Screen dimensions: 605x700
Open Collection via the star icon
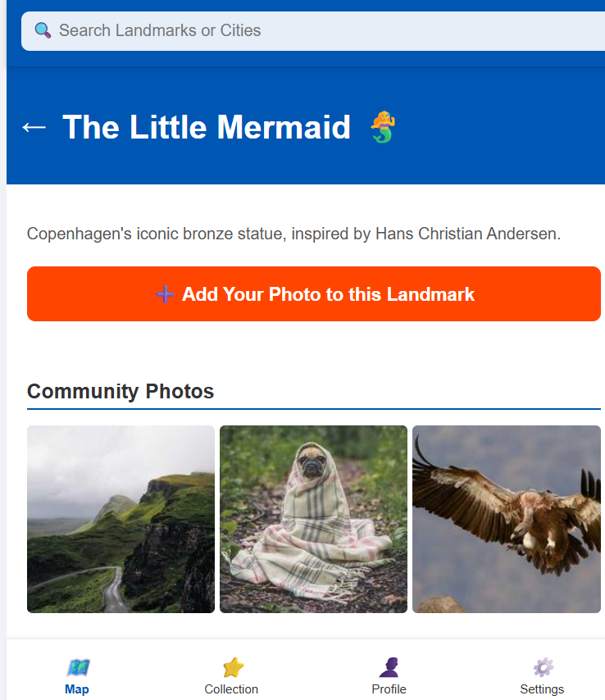pyautogui.click(x=233, y=667)
